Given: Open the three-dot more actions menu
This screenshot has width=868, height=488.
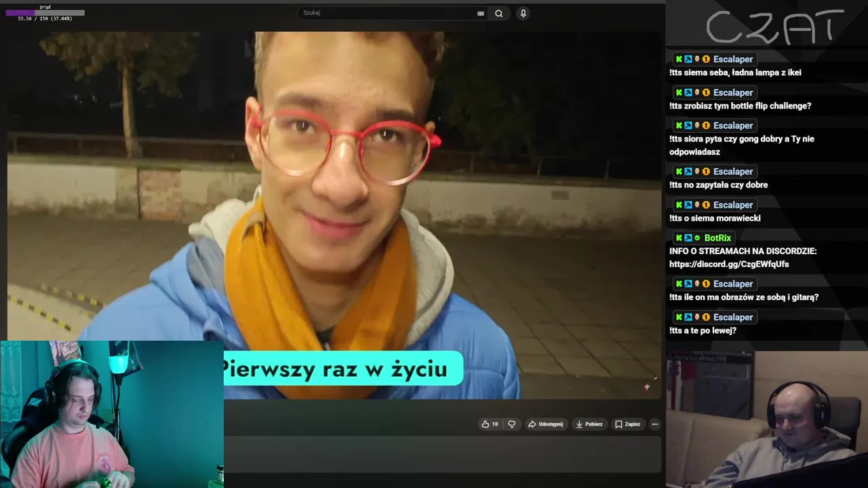Looking at the screenshot, I should click(x=654, y=424).
